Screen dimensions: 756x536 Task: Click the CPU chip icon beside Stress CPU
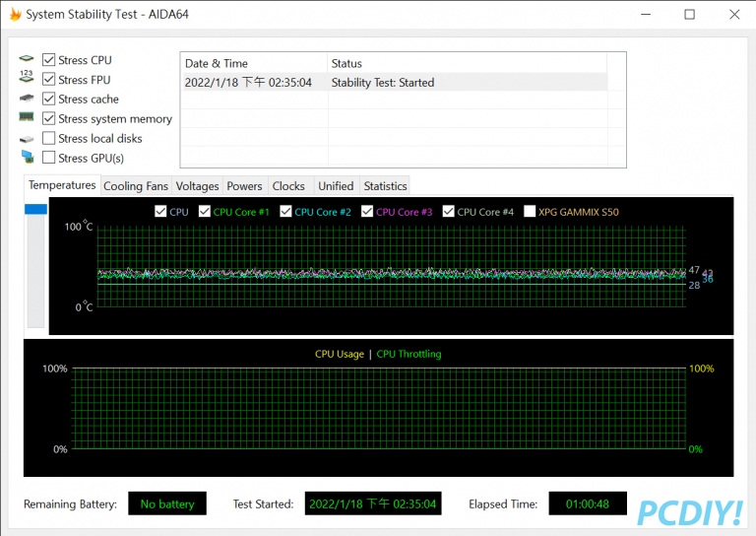[x=27, y=59]
